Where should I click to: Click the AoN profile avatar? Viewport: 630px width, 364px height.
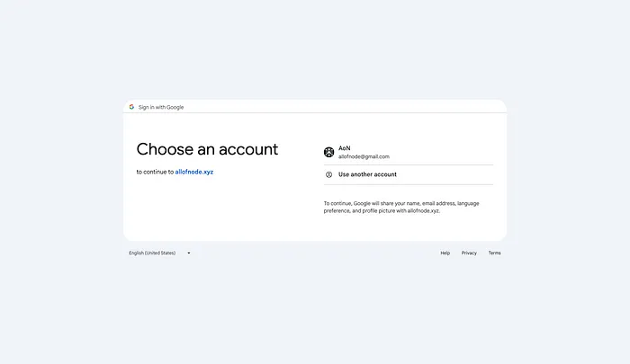point(328,152)
